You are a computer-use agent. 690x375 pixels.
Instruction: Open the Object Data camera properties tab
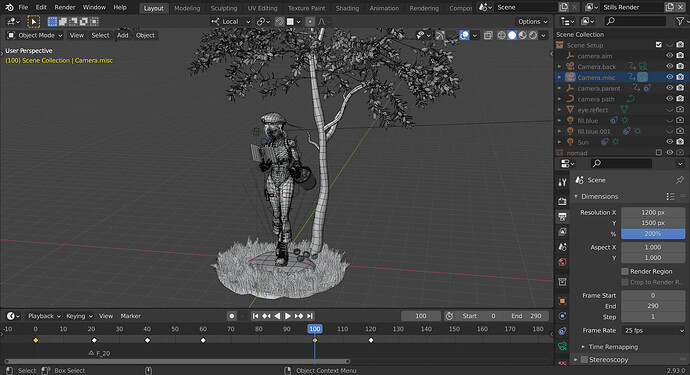click(x=562, y=346)
